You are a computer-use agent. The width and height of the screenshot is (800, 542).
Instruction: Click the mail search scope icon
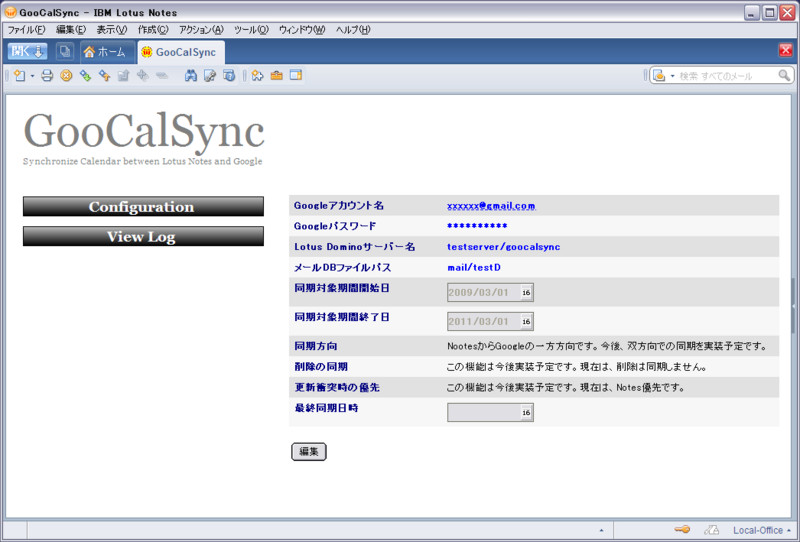[660, 76]
